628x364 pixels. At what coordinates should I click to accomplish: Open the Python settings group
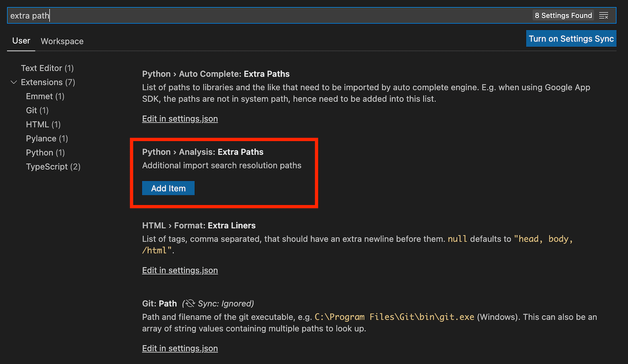[45, 152]
